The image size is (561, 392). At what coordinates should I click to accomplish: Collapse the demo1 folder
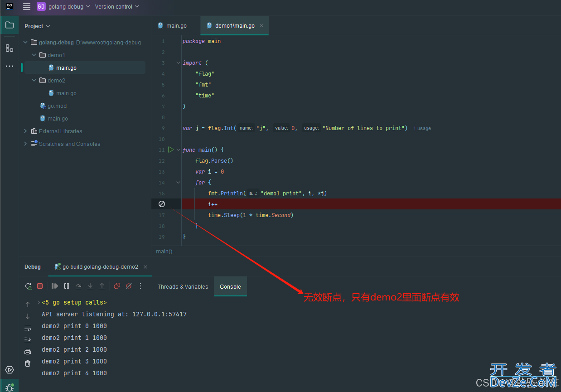(x=34, y=55)
